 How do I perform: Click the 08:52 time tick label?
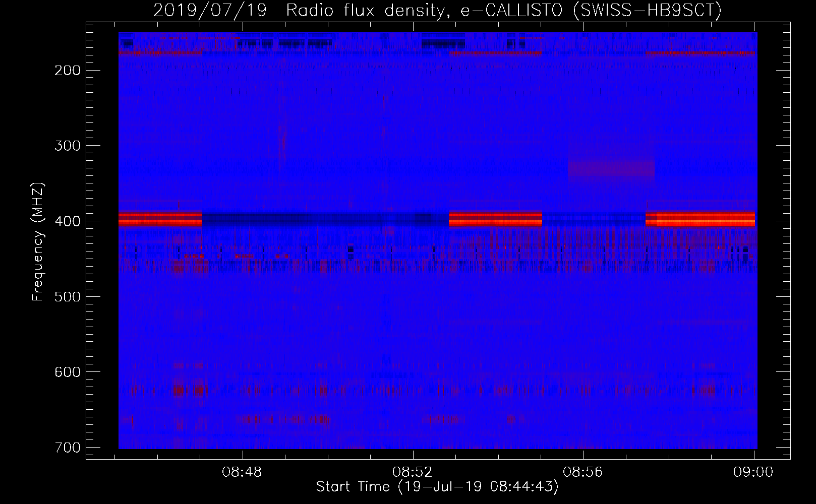tap(413, 472)
